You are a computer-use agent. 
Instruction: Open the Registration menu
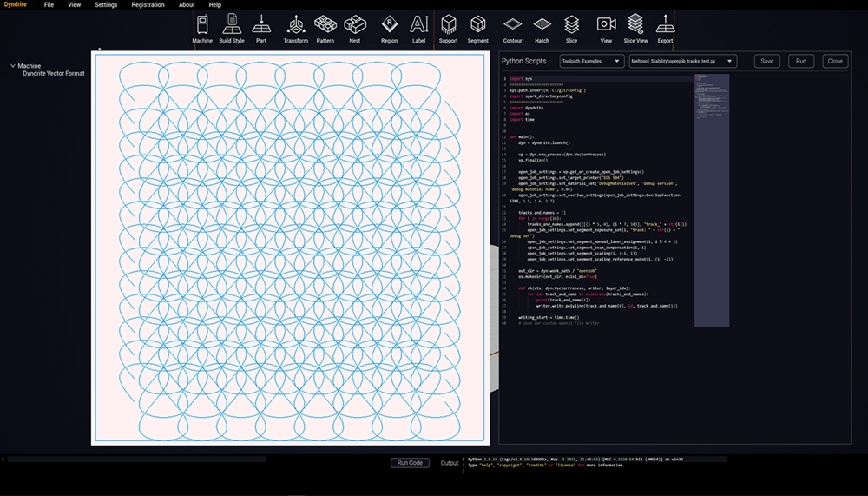[148, 5]
